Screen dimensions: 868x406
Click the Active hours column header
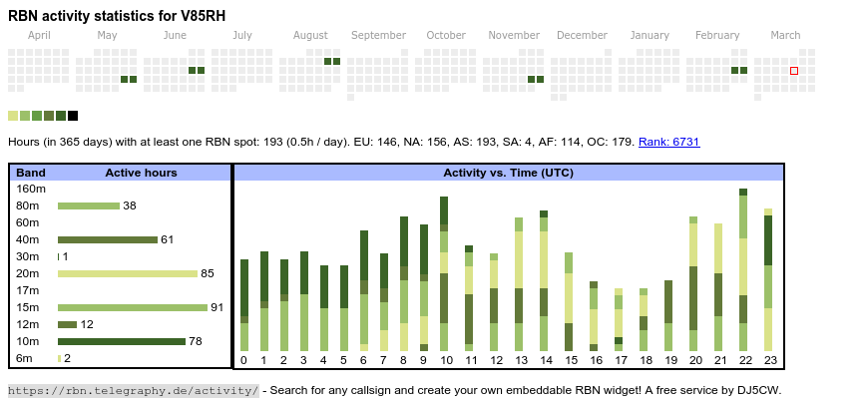pyautogui.click(x=141, y=173)
